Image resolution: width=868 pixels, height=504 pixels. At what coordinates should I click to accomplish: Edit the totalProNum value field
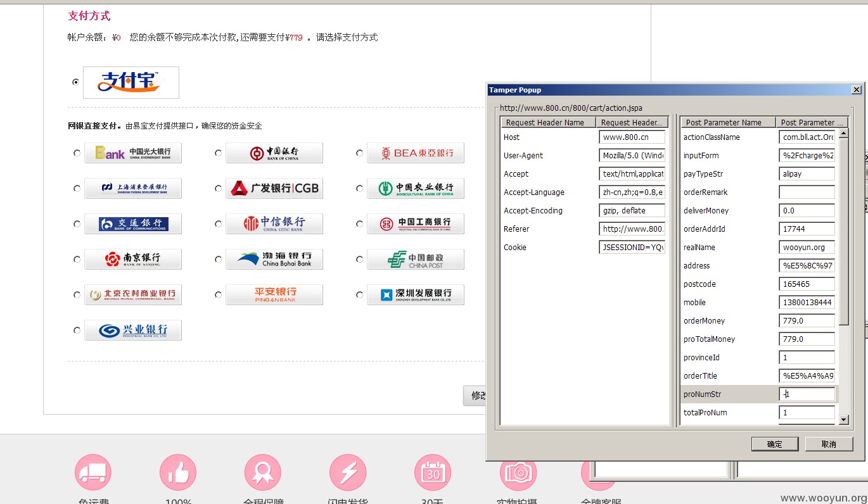(807, 412)
